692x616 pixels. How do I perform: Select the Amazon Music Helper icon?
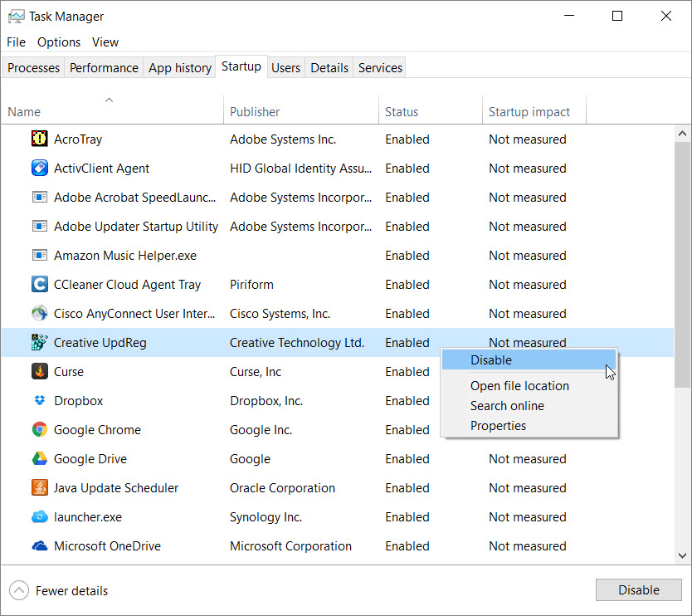pos(39,255)
